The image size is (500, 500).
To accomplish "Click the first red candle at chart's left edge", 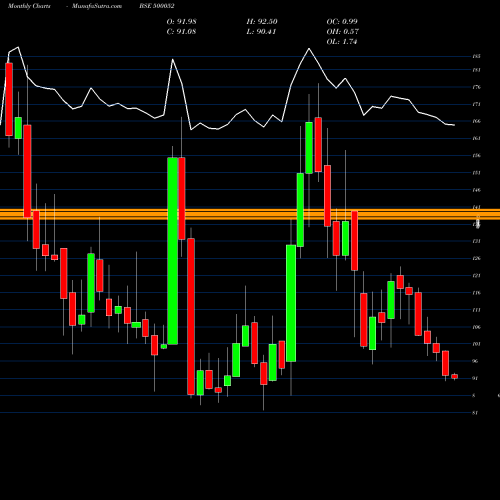I will (x=9, y=99).
